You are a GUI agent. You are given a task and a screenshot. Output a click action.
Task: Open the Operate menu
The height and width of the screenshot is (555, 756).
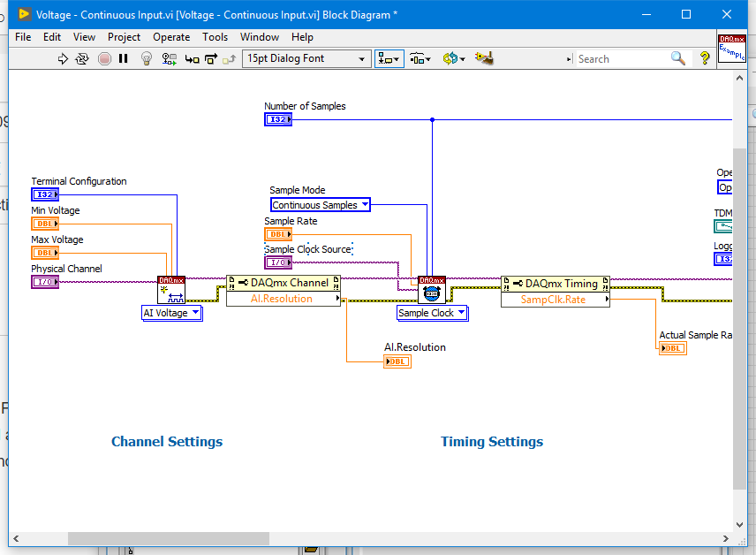coord(171,37)
